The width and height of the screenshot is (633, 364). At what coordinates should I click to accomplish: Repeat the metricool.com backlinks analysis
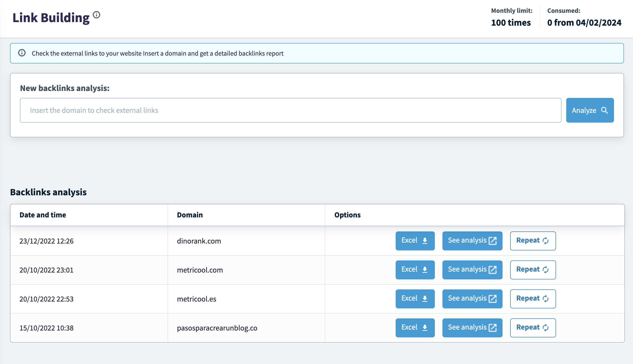(x=532, y=270)
